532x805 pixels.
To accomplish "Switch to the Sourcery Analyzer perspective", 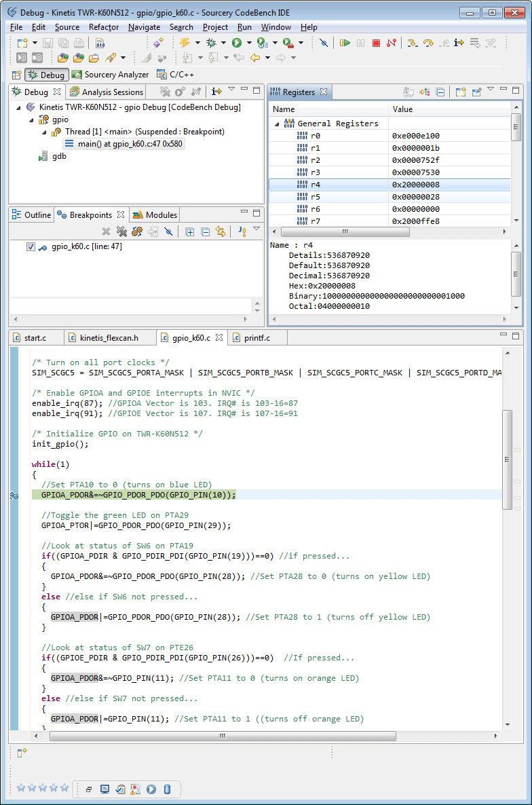I will pyautogui.click(x=110, y=75).
